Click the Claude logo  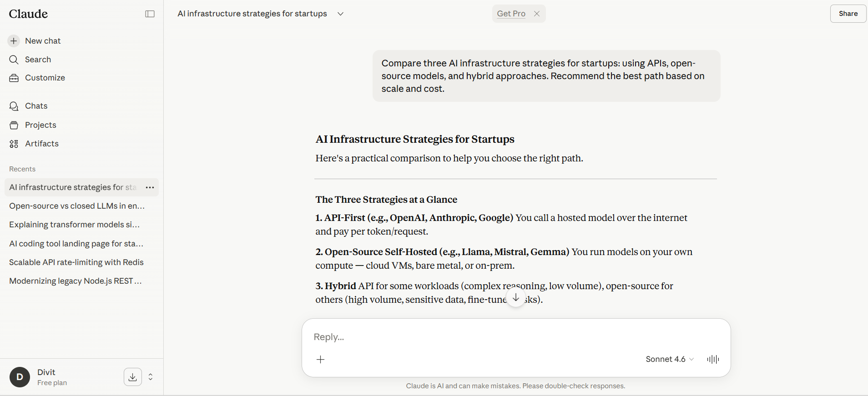tap(28, 14)
